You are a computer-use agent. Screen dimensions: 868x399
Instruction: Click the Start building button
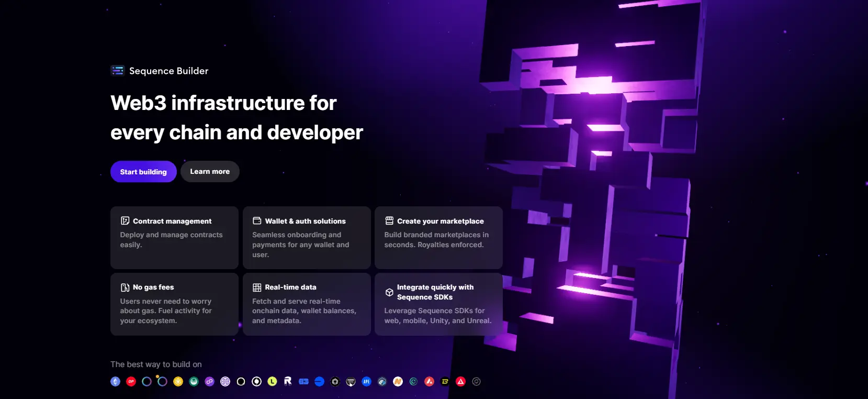pos(143,172)
